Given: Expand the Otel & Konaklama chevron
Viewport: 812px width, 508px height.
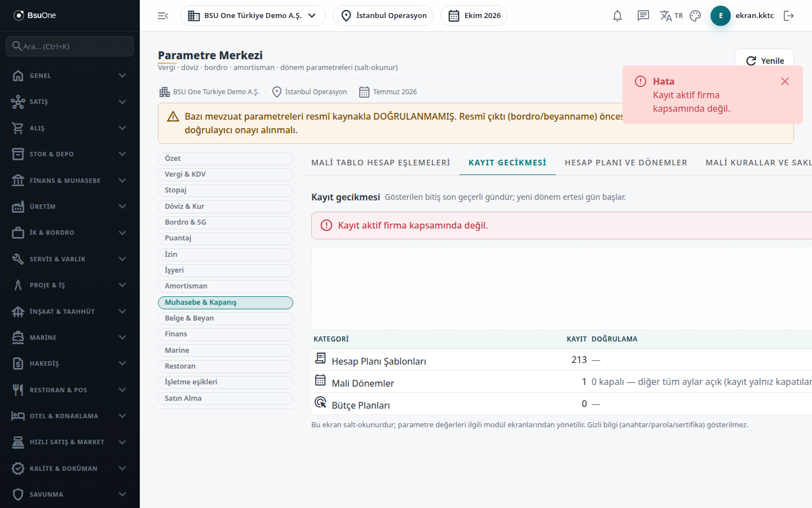Looking at the screenshot, I should click(x=122, y=416).
